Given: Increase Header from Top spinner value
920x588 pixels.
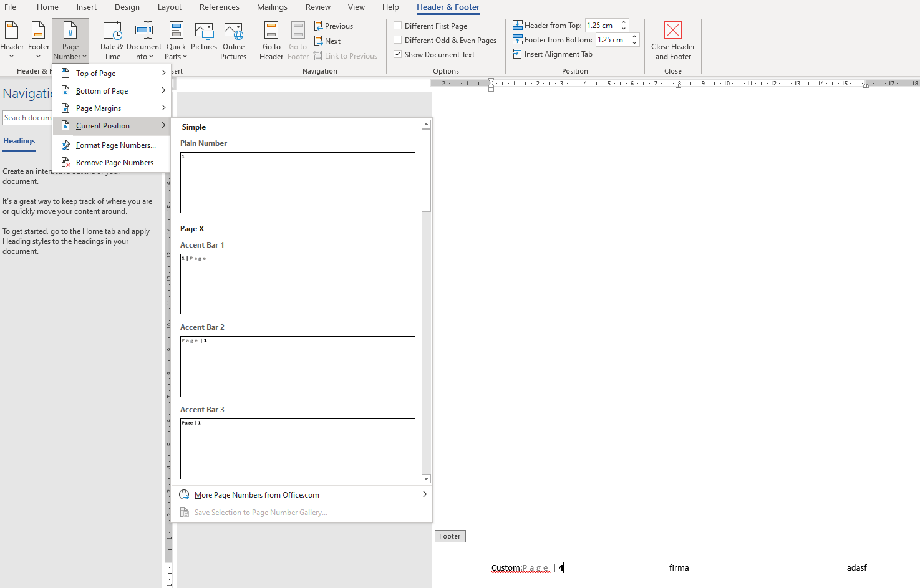Looking at the screenshot, I should pos(624,22).
